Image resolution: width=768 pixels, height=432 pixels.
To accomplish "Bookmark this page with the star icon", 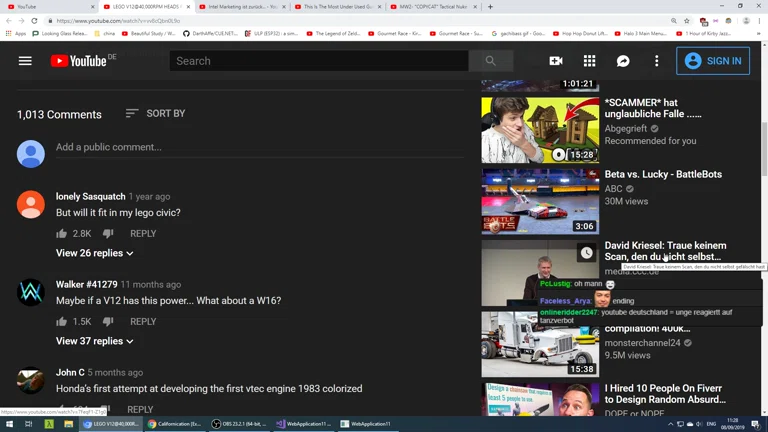I will [x=687, y=21].
